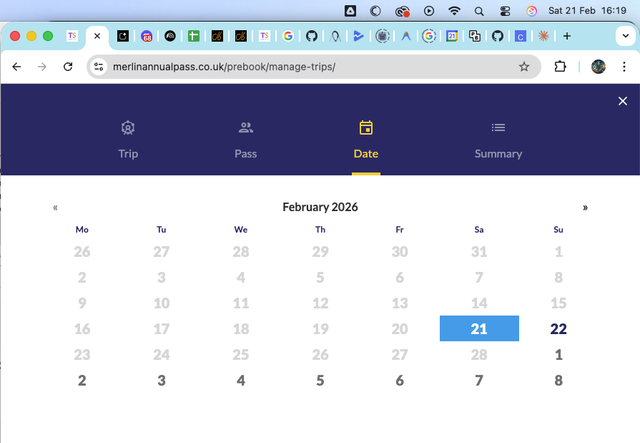Switch to the blue C tab
Image resolution: width=640 pixels, height=443 pixels.
[520, 36]
